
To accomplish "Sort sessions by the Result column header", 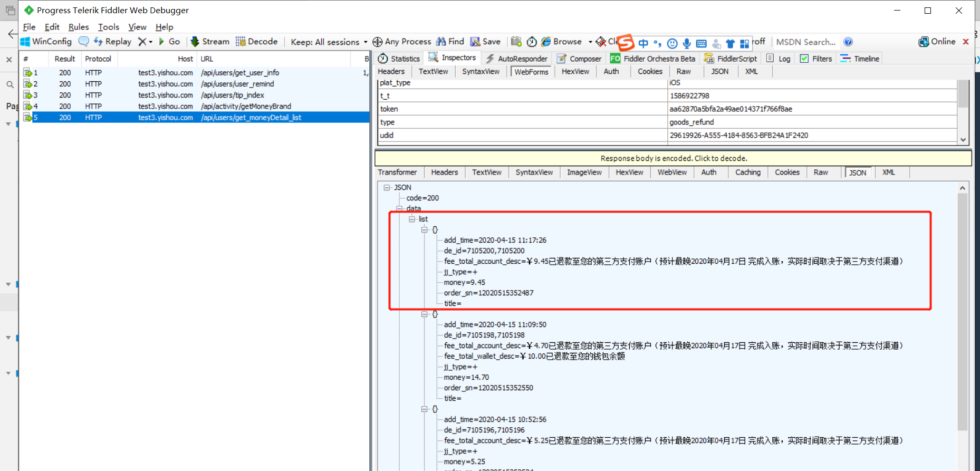I will pyautogui.click(x=65, y=59).
